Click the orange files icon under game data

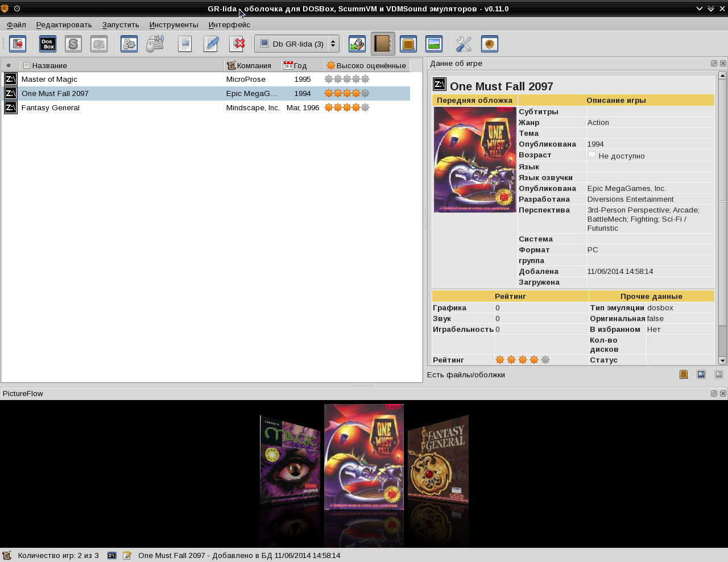tap(684, 374)
